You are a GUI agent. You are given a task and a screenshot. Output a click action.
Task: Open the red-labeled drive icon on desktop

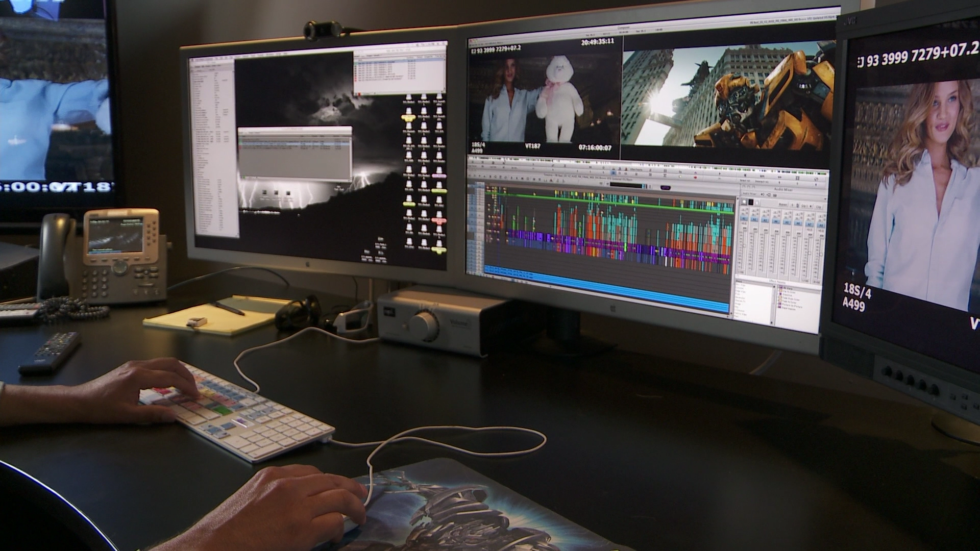[439, 217]
